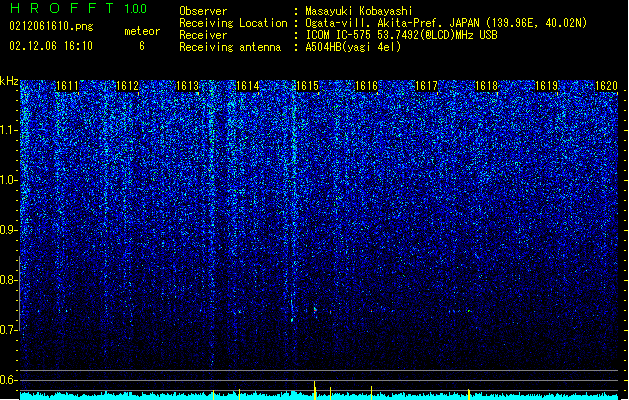Click the ICOM IC-575 receiver text

[x=401, y=35]
